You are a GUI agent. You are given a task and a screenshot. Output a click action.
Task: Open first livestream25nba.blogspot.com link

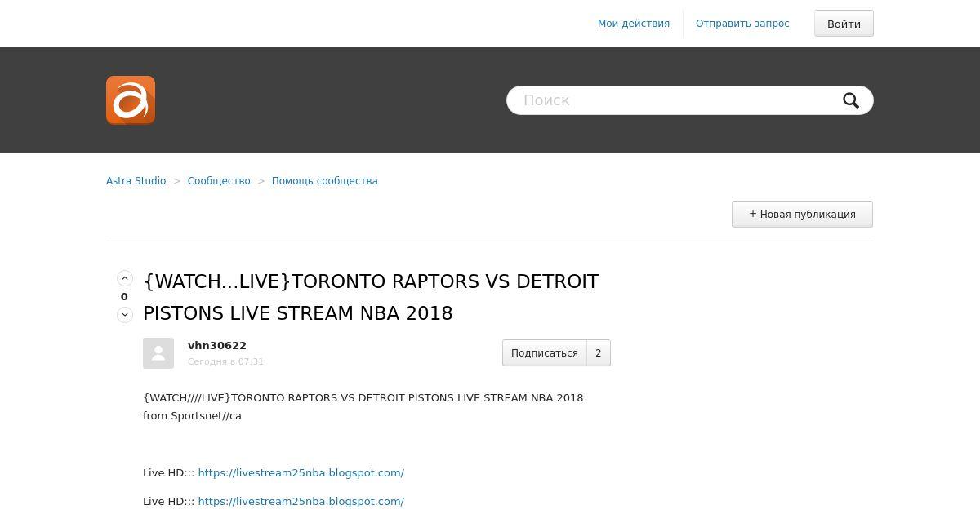[x=301, y=473]
